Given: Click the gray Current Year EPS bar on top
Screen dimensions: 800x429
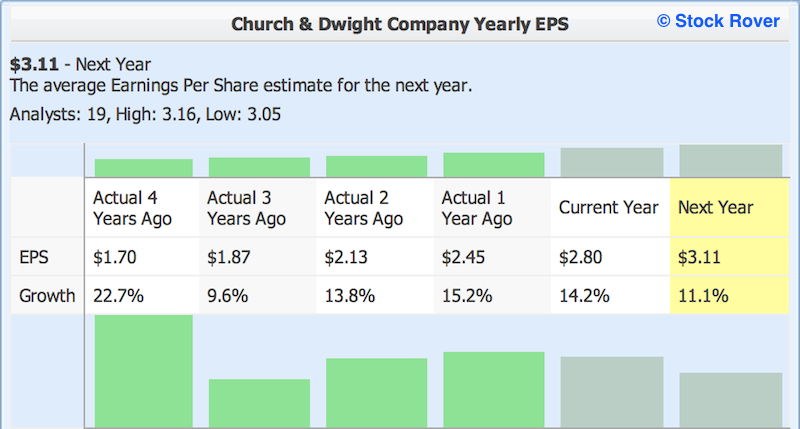Looking at the screenshot, I should pos(612,162).
